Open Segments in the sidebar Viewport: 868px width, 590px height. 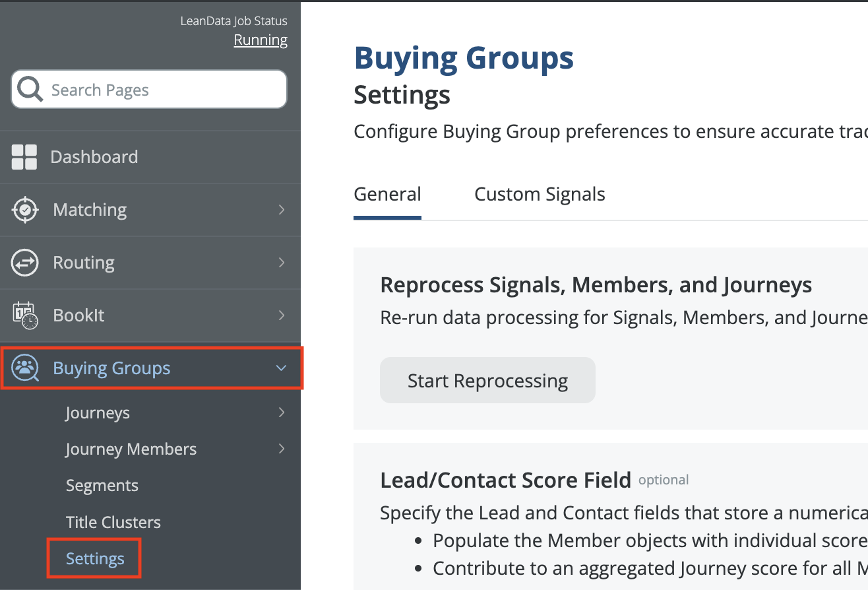102,486
